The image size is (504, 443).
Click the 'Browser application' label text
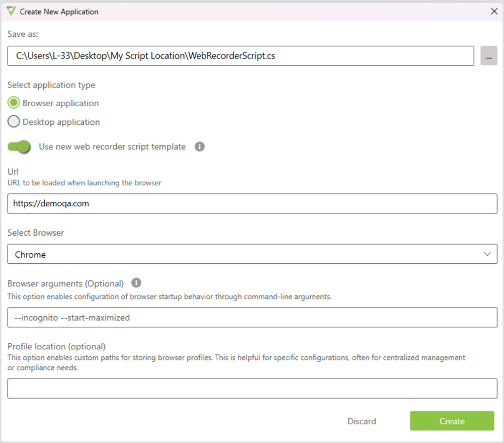[60, 103]
